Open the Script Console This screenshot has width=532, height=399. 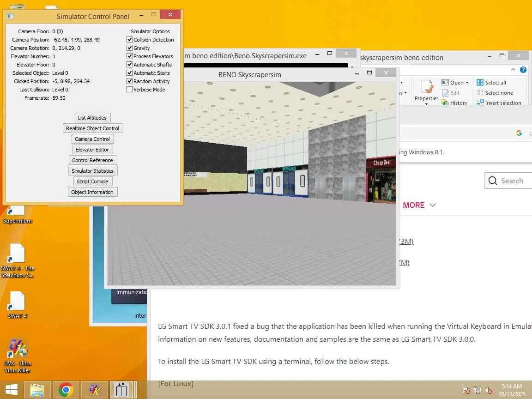(93, 181)
